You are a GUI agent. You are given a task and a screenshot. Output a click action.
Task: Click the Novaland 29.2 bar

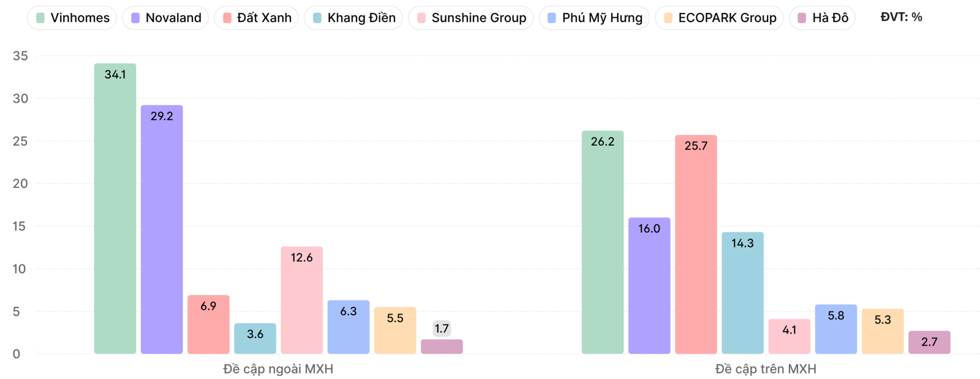tap(162, 230)
